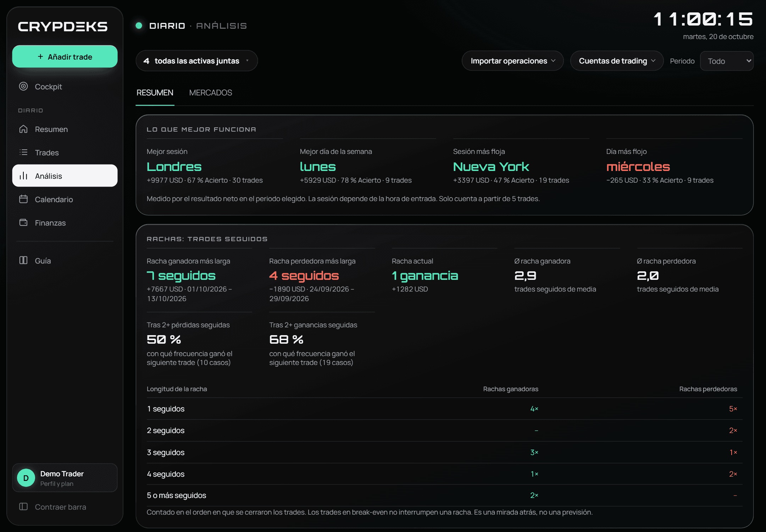Switch to the RESUMEN tab

pos(155,93)
